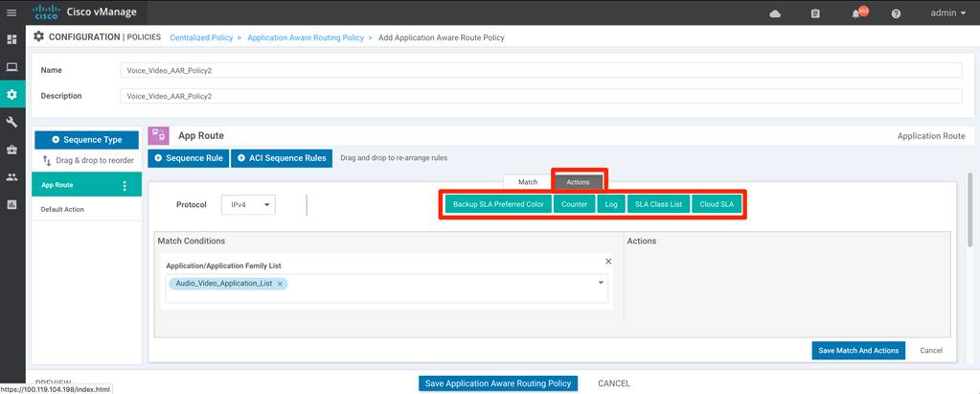
Task: Open the notifications bell icon
Action: click(855, 13)
